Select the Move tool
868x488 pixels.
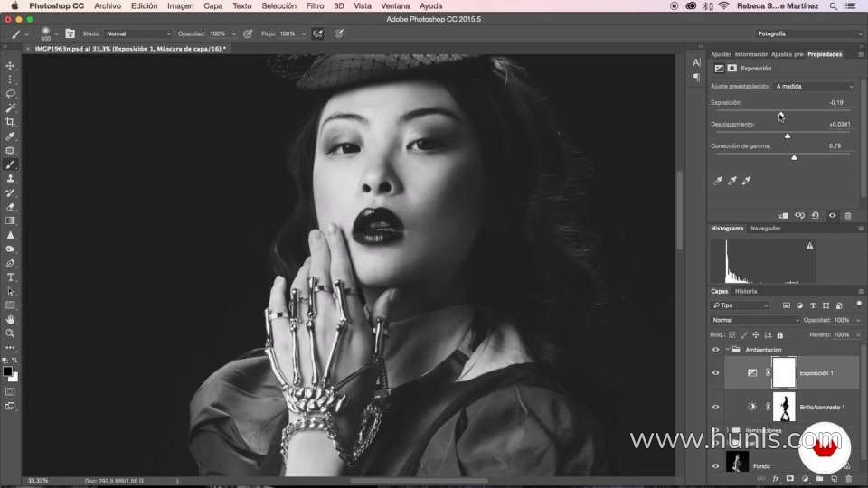10,66
